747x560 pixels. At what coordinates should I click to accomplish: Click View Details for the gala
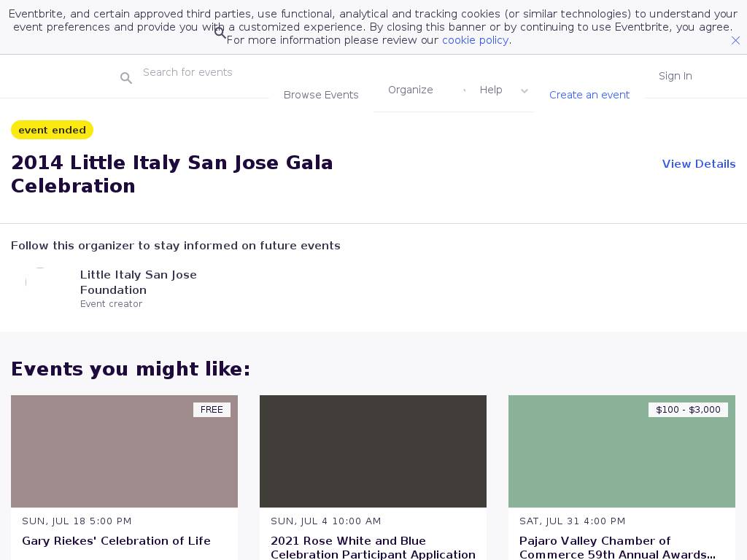[698, 164]
